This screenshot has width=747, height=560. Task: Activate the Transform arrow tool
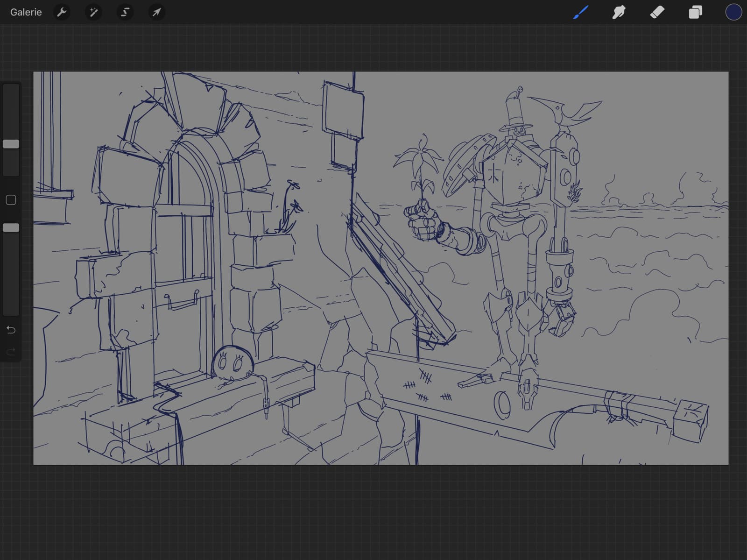tap(156, 12)
